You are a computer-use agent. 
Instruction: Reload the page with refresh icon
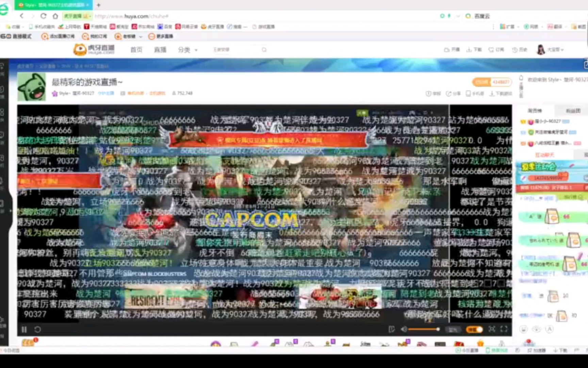(x=43, y=16)
